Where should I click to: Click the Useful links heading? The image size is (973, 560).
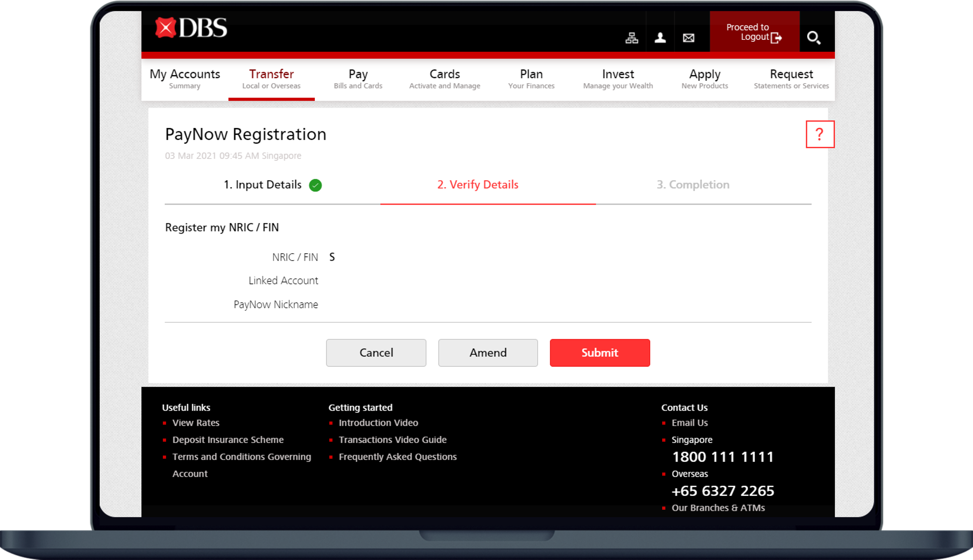186,408
